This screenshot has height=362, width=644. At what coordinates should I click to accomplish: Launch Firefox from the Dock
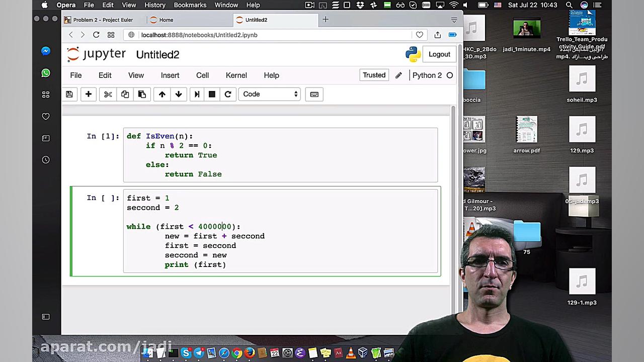point(250,353)
